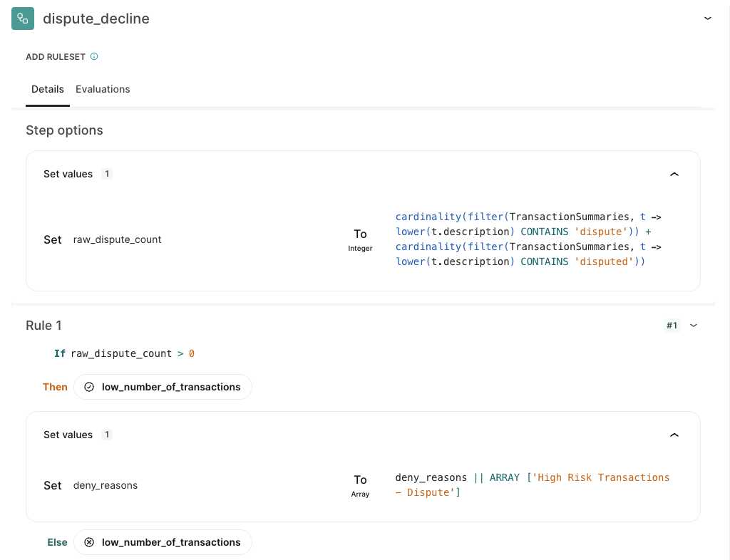Click 'If raw_dispute_count > 0' condition
Image resolution: width=730 pixels, height=560 pixels.
pyautogui.click(x=124, y=353)
